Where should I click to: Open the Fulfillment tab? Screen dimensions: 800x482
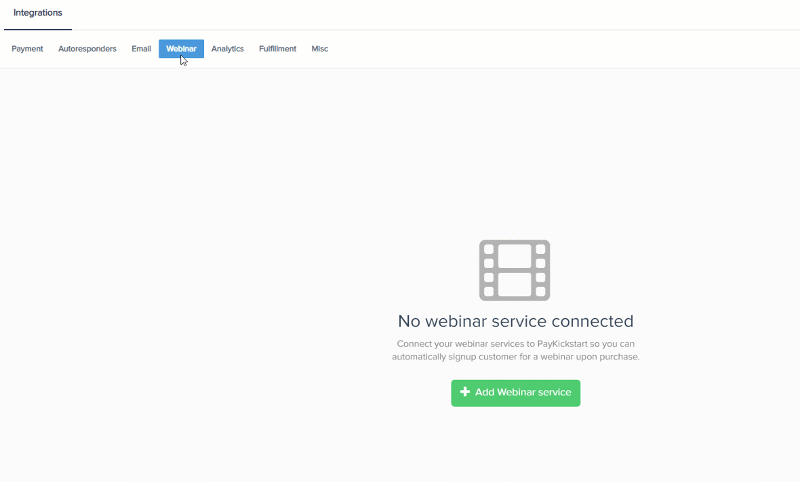pos(278,49)
